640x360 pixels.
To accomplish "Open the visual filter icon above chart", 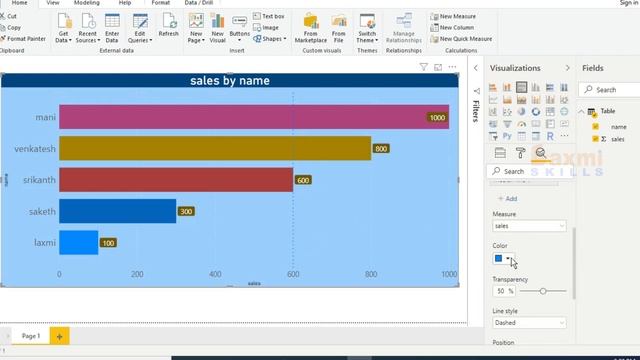I will point(423,67).
